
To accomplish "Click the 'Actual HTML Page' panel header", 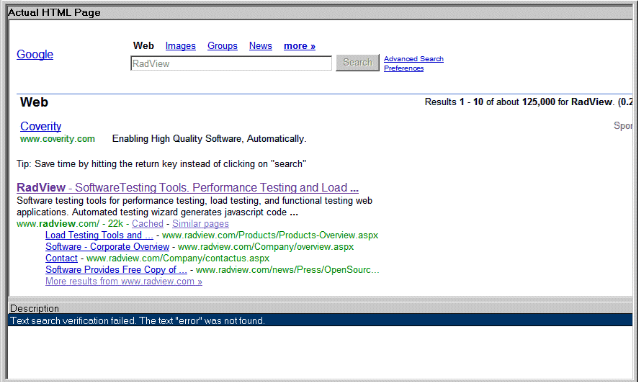I will (x=320, y=13).
